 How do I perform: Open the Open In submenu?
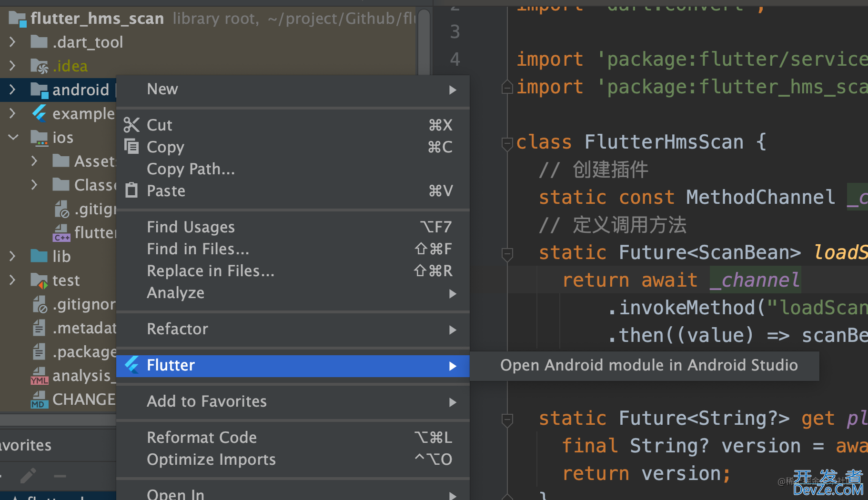(293, 493)
